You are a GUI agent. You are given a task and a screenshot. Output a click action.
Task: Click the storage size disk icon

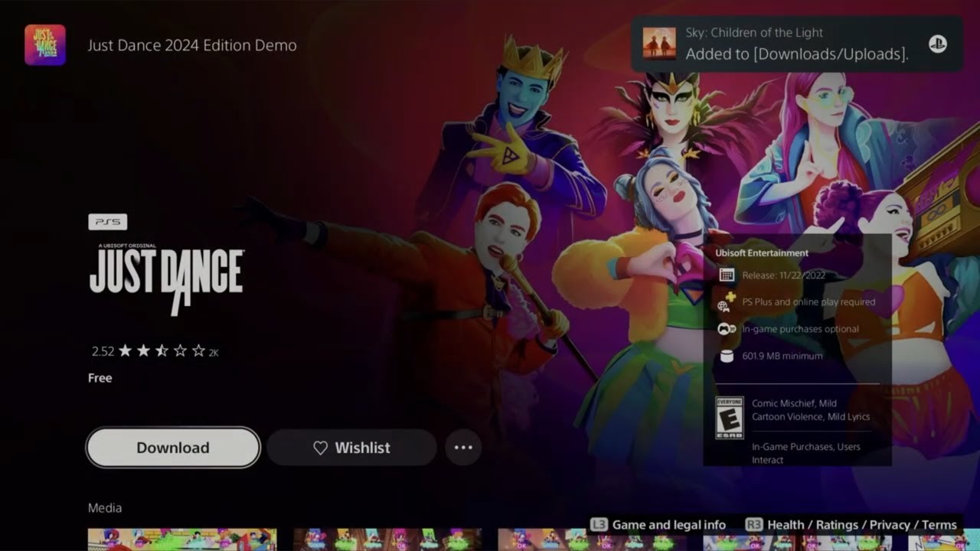[727, 356]
